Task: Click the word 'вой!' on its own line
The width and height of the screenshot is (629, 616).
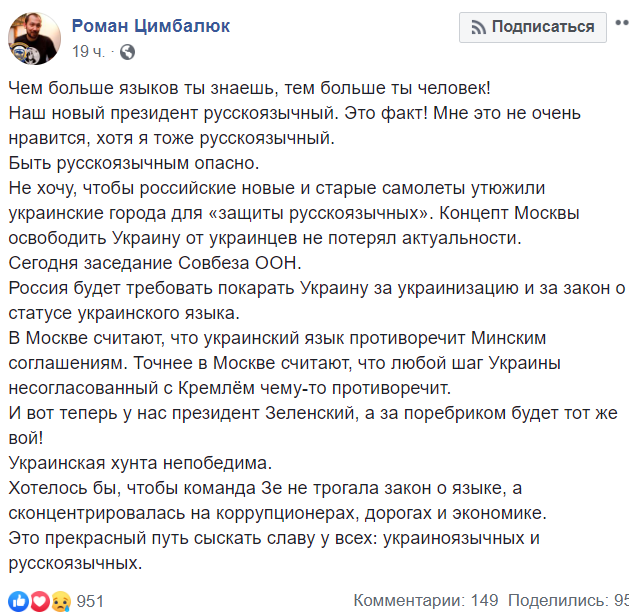Action: coord(26,438)
